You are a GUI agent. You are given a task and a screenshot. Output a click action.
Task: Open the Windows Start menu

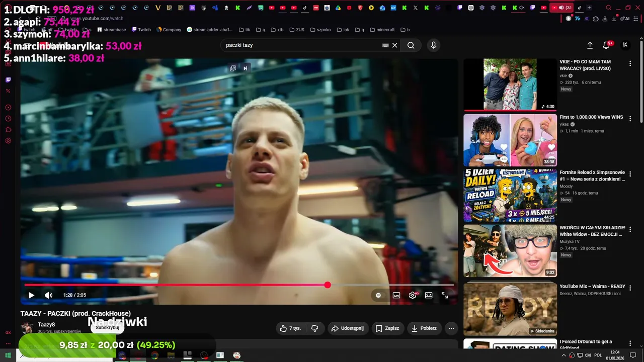(x=8, y=355)
